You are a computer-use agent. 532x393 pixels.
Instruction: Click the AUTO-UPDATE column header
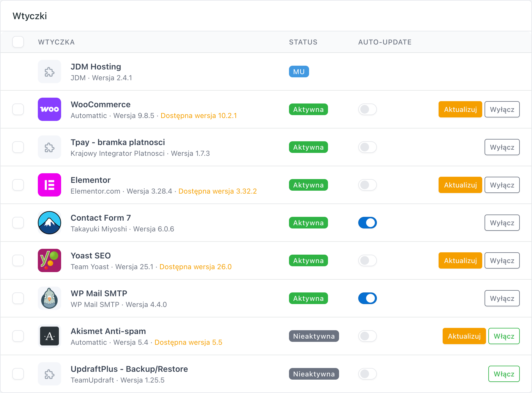click(x=385, y=42)
